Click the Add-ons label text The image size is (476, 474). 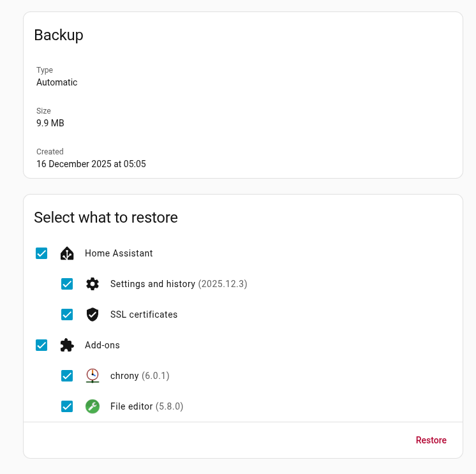click(102, 345)
